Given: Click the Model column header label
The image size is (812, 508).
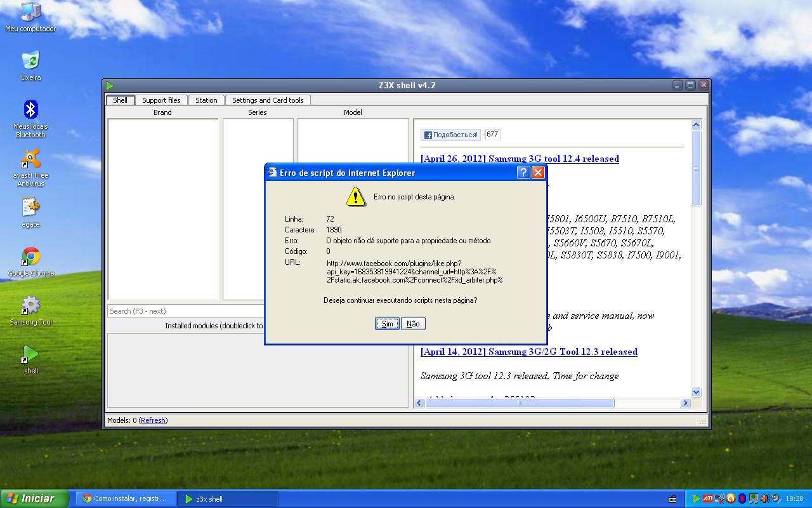Looking at the screenshot, I should tap(353, 112).
